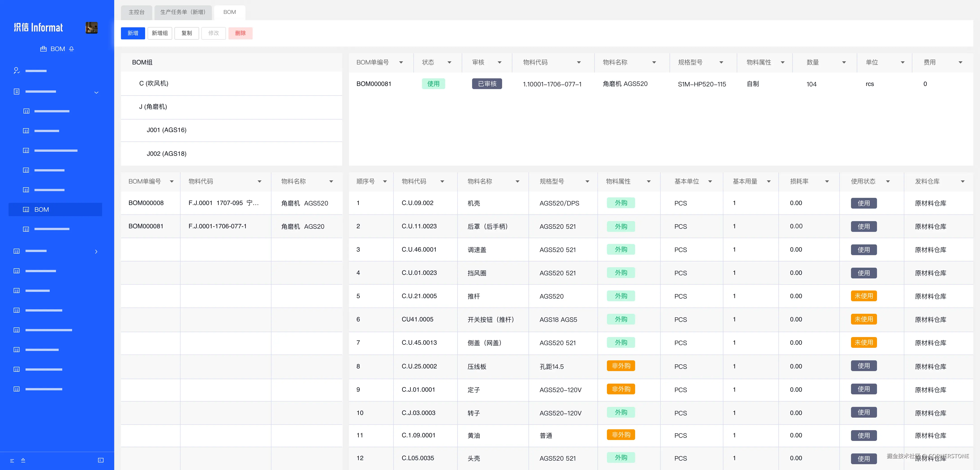Click the BOM table icon in the sidebar
The width and height of the screenshot is (980, 470).
26,209
